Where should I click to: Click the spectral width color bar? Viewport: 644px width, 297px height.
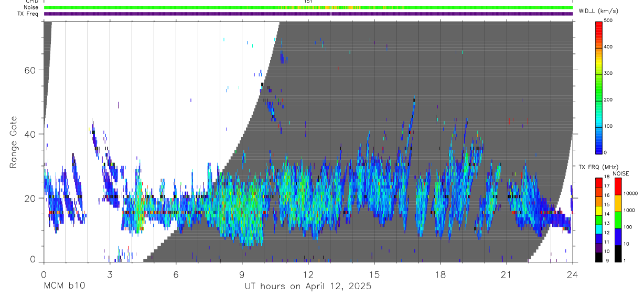point(598,86)
